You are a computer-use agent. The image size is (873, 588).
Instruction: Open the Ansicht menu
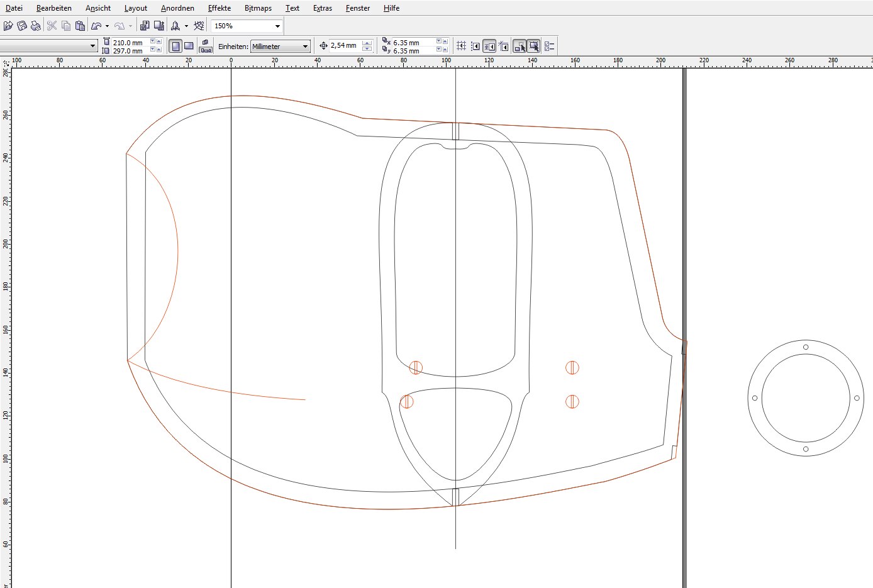tap(98, 8)
